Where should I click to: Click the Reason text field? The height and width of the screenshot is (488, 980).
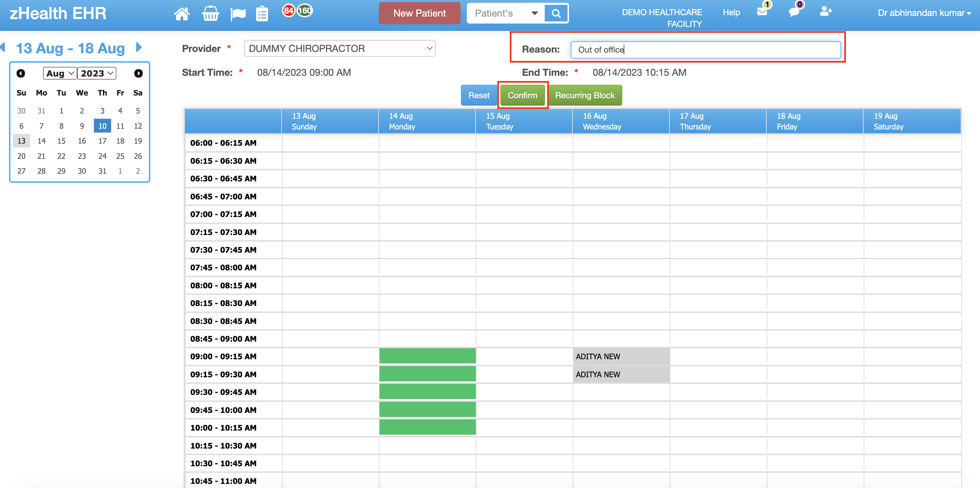click(706, 49)
